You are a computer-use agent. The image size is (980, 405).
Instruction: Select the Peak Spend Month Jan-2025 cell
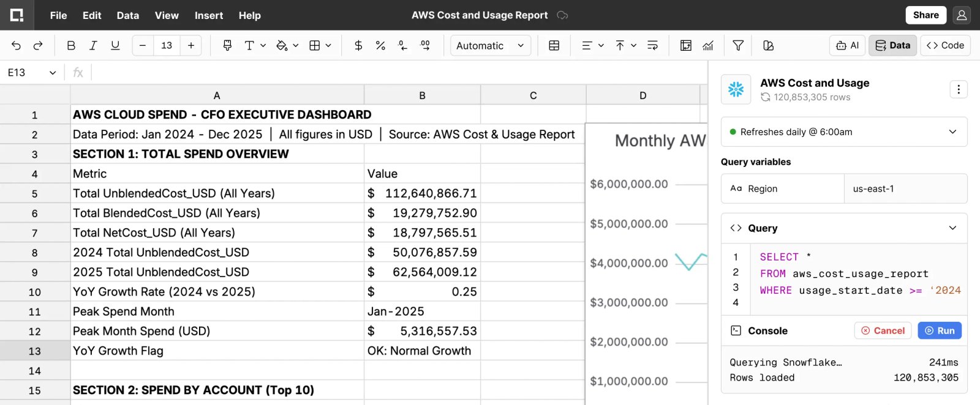(422, 311)
